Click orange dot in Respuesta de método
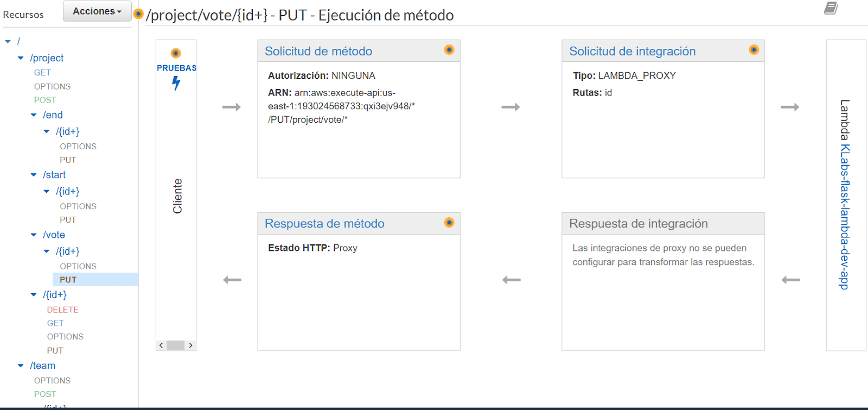Viewport: 868px width, 410px height. [x=449, y=223]
